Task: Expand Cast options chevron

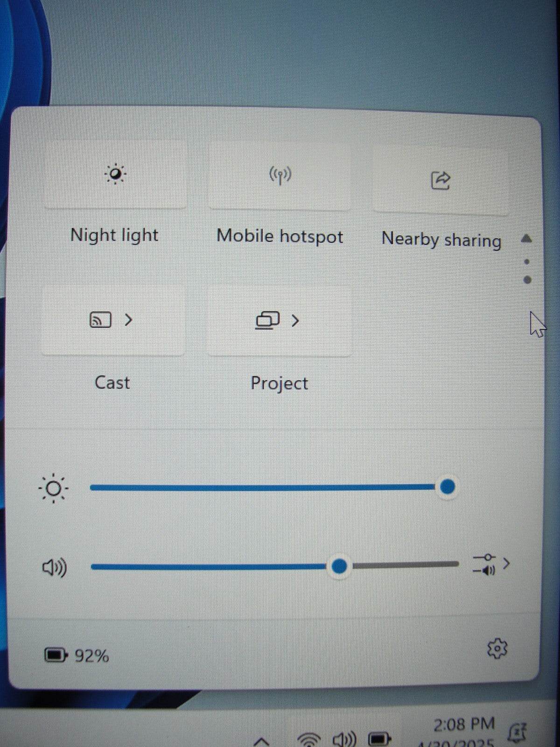Action: point(129,320)
